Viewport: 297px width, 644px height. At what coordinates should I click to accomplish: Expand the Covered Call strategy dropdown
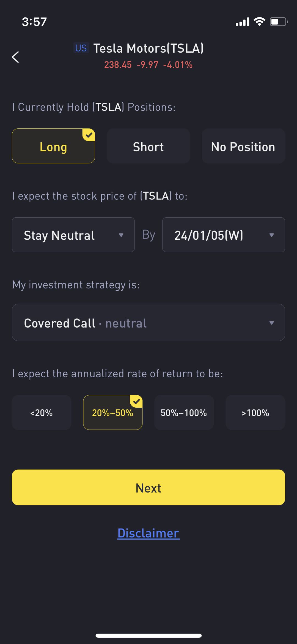click(x=148, y=323)
